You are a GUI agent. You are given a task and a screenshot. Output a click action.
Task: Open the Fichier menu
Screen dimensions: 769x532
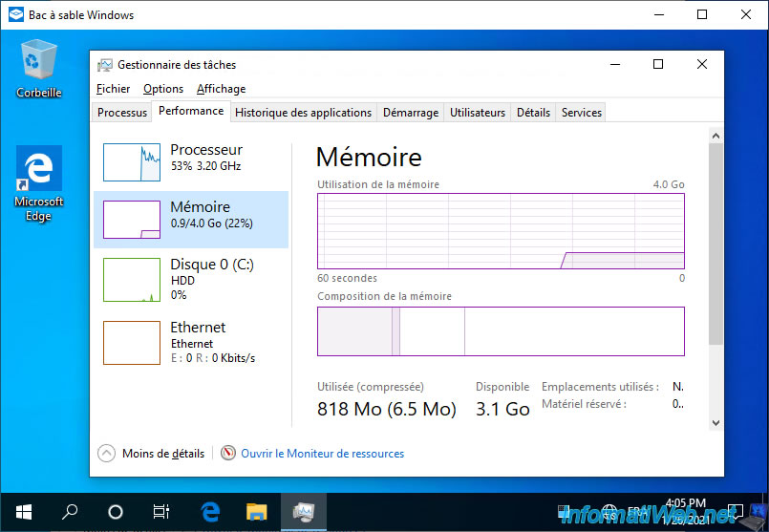point(113,89)
